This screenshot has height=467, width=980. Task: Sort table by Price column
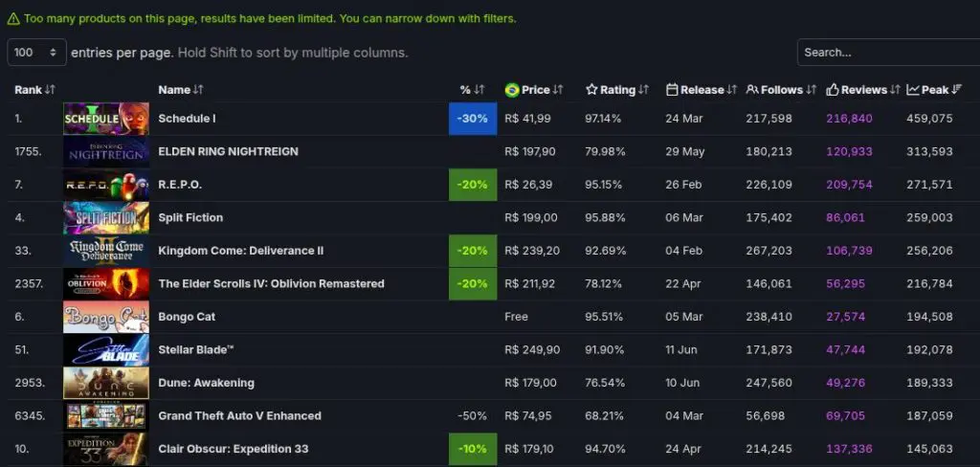pyautogui.click(x=534, y=90)
